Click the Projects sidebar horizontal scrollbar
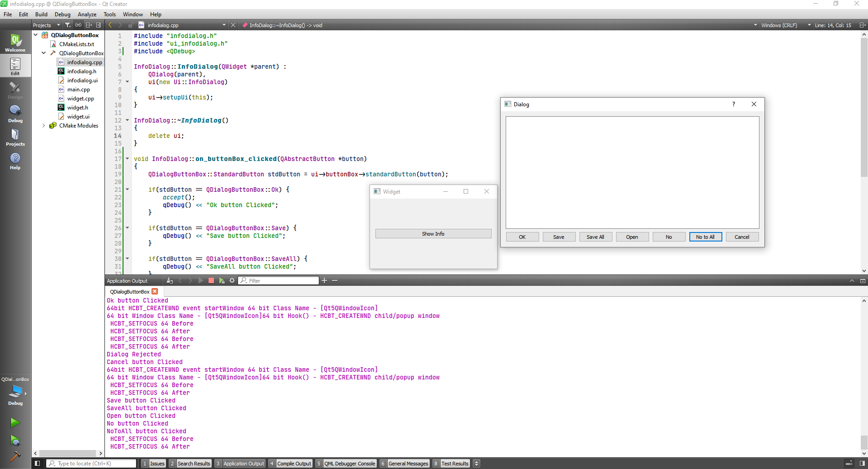The height and width of the screenshot is (469, 868). (x=68, y=453)
